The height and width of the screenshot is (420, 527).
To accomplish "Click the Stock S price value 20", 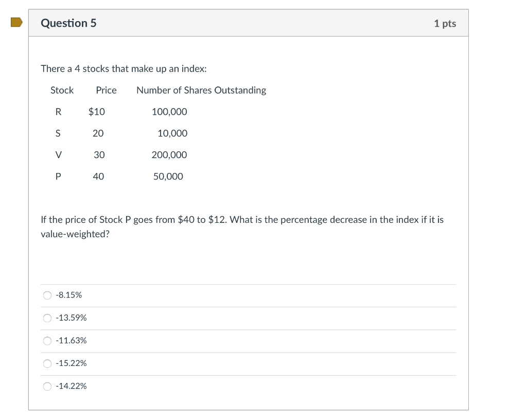I will 99,133.
